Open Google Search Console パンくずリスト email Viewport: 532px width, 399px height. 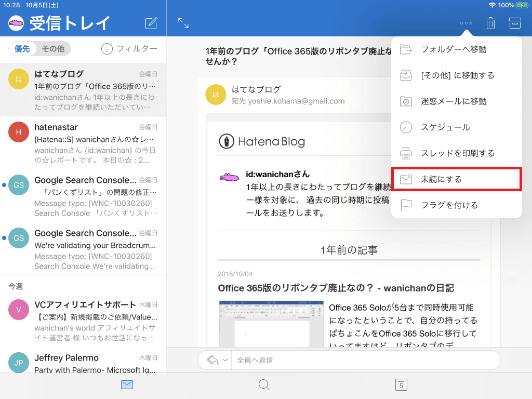[83, 196]
